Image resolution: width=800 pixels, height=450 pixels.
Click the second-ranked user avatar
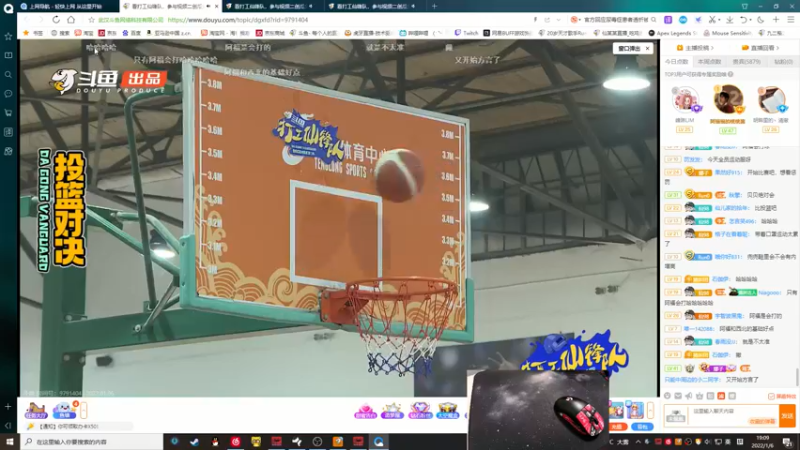[685, 99]
